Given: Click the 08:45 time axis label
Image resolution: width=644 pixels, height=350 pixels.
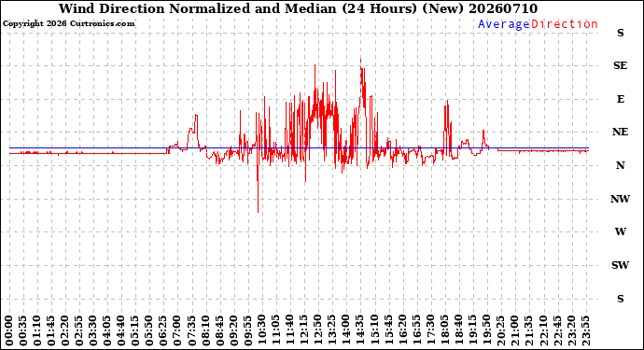Looking at the screenshot, I should [220, 331].
